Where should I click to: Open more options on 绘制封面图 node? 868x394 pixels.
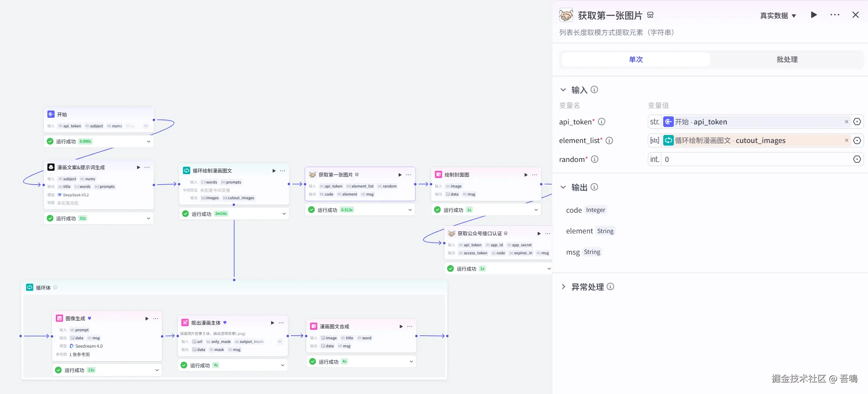pyautogui.click(x=535, y=175)
